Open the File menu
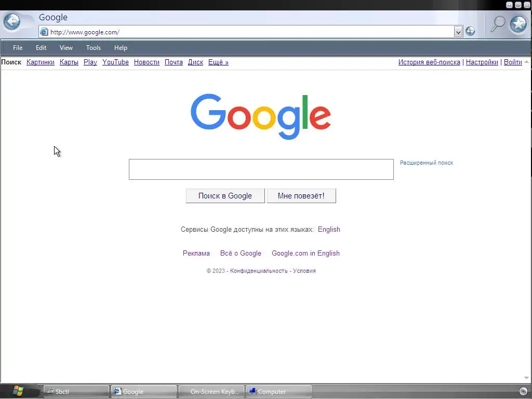This screenshot has height=399, width=532. pos(18,48)
